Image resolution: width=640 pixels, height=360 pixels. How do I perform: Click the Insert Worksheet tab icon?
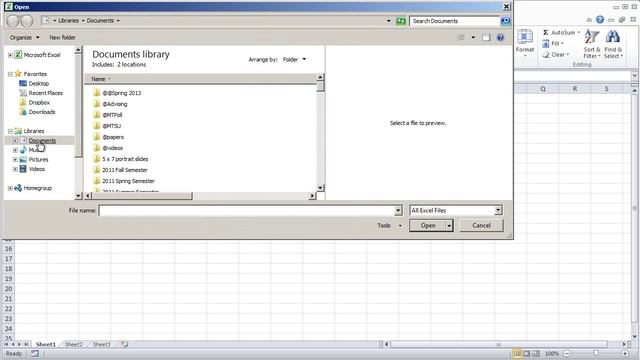(x=125, y=344)
